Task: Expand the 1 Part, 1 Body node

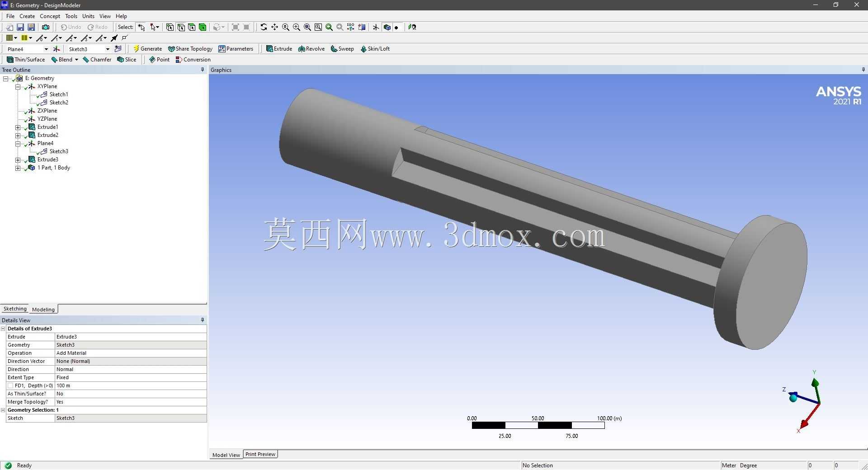Action: (x=18, y=168)
